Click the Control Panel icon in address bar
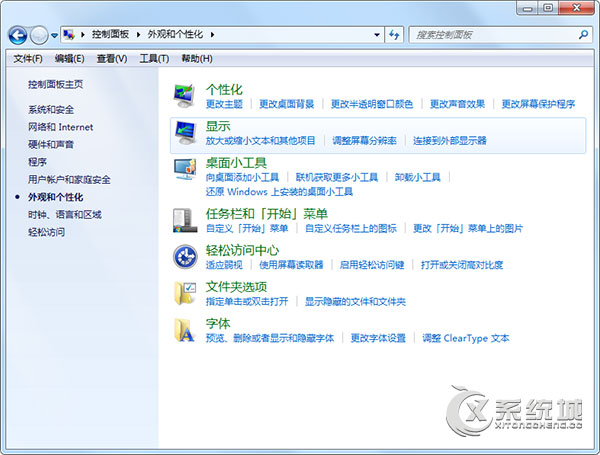Image resolution: width=600 pixels, height=455 pixels. (x=69, y=35)
